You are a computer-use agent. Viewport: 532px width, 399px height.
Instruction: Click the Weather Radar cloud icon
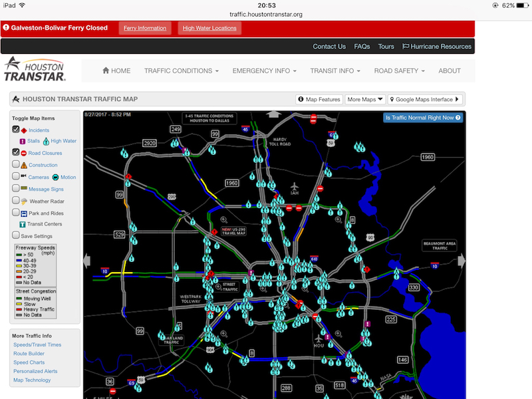(x=24, y=201)
